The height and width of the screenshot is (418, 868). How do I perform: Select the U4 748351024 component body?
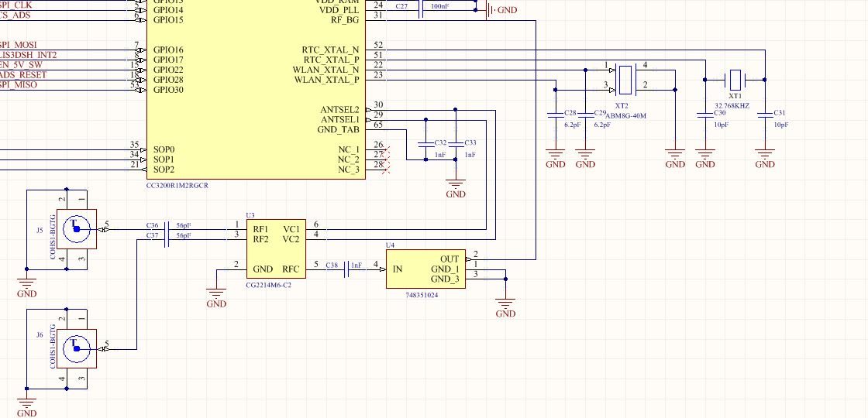[x=425, y=269]
